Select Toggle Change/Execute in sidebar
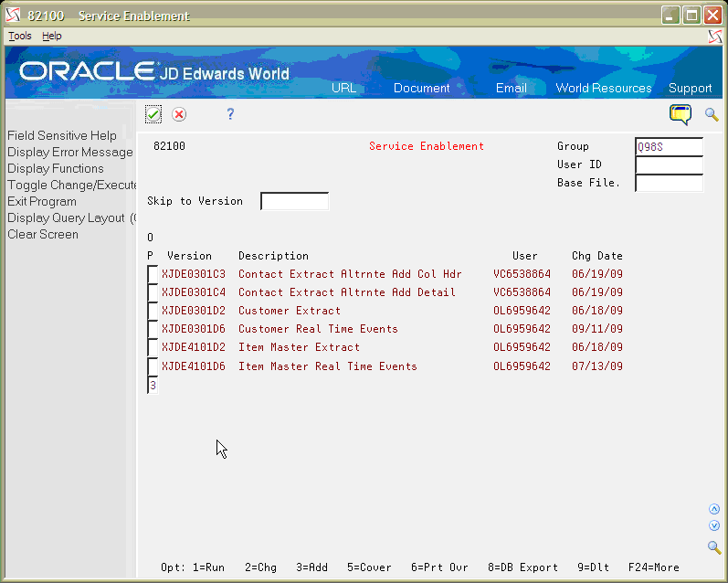Screen dimensions: 728x583 (x=72, y=185)
